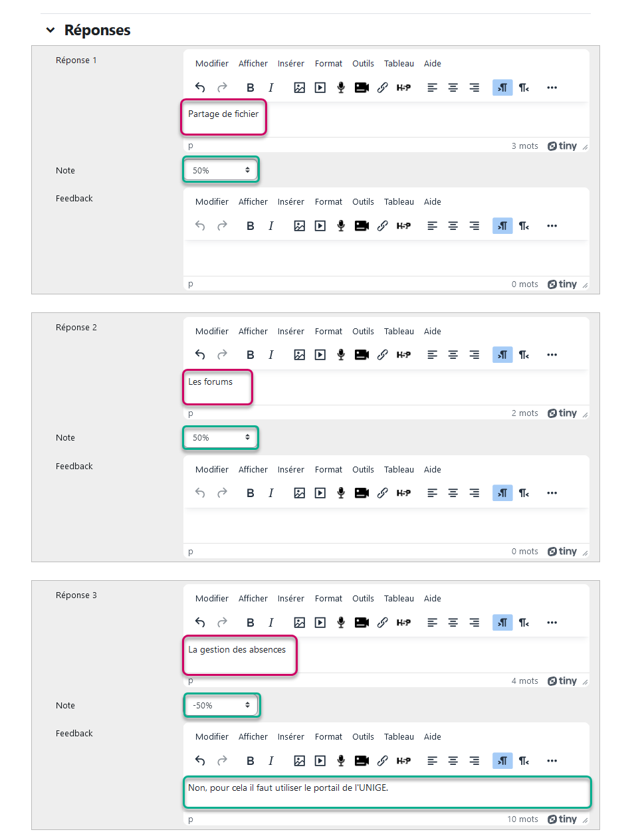Click H5P icon in Réponse 2 Feedback editor
Viewport: 630px width, 840px height.
[403, 493]
